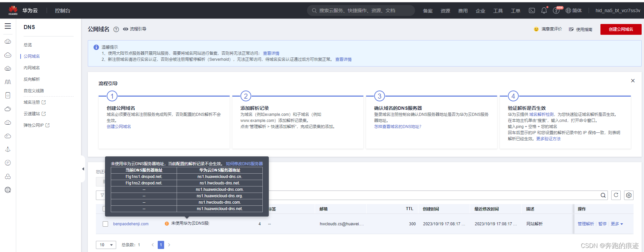Open 域名注册 external link
This screenshot has height=252, width=644.
[34, 102]
